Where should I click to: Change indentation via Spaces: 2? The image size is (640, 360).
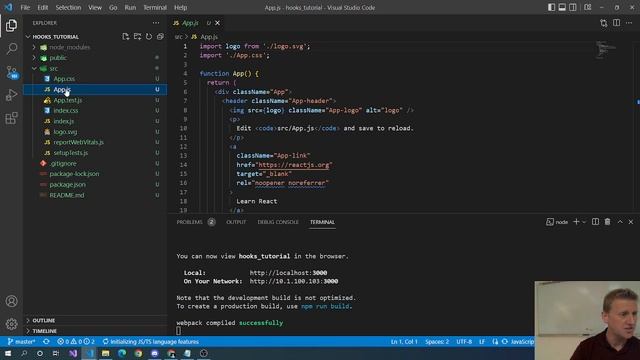[x=437, y=342]
